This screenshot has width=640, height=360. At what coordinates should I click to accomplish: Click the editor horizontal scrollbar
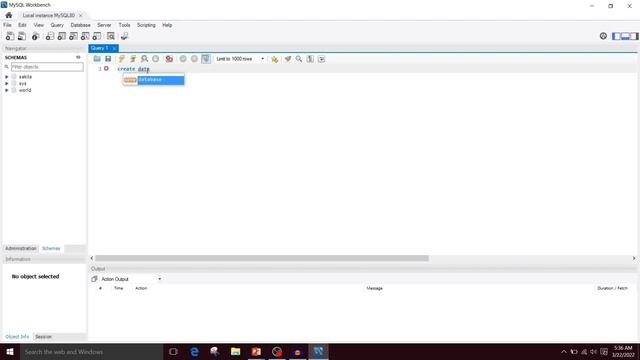click(262, 258)
